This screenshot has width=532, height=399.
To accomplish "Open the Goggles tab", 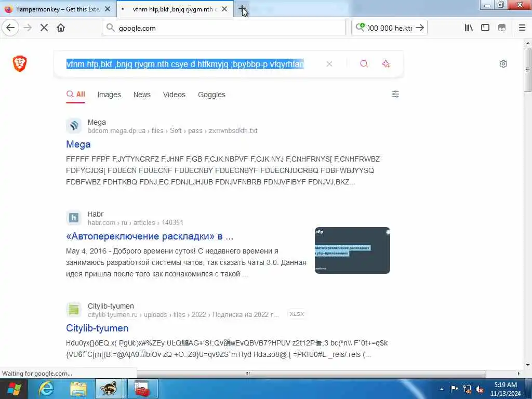I will 212,95.
